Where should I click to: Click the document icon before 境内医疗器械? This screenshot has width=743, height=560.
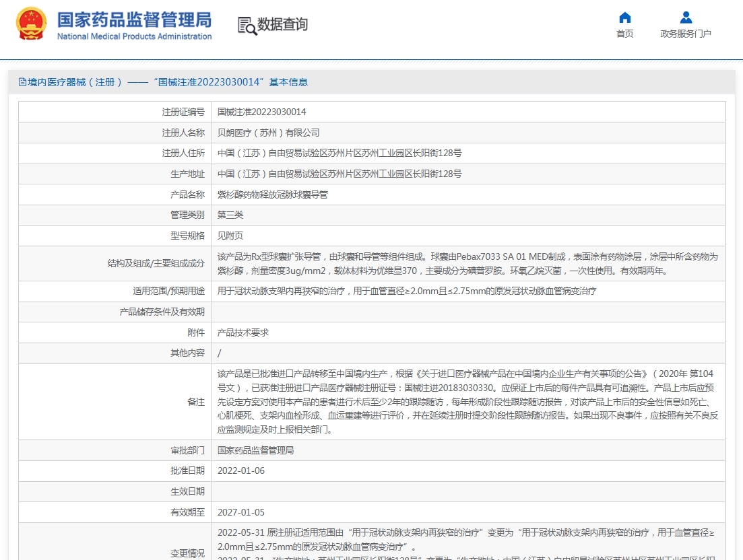[22, 82]
